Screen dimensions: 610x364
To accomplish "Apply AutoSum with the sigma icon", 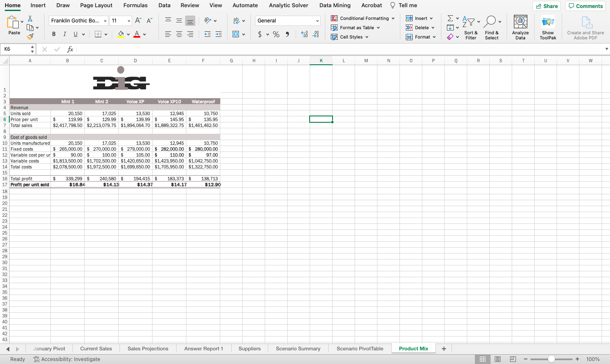I will click(x=451, y=18).
